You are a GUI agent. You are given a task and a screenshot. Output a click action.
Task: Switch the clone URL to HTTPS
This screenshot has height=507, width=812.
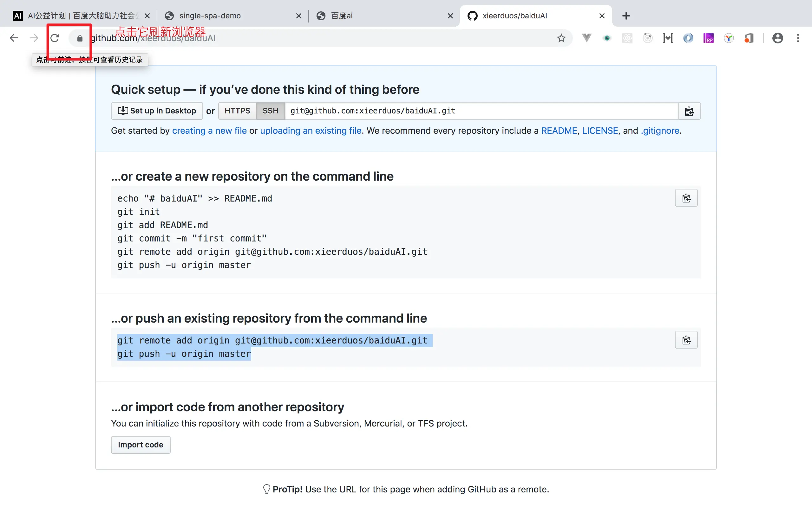point(237,111)
